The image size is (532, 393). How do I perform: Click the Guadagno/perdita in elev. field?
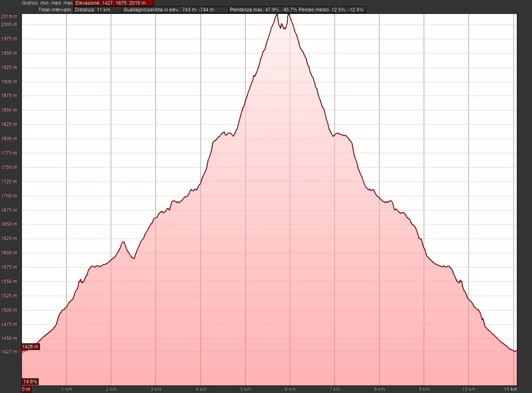175,10
